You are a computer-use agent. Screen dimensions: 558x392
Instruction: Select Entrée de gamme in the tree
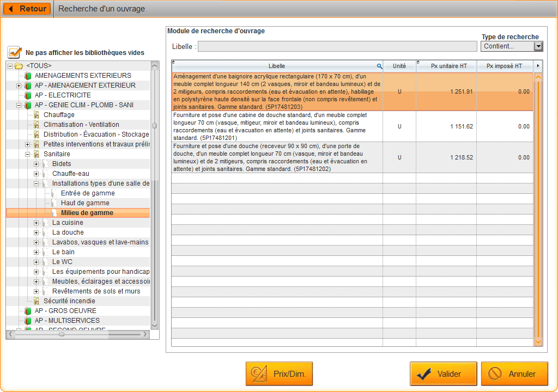point(88,193)
